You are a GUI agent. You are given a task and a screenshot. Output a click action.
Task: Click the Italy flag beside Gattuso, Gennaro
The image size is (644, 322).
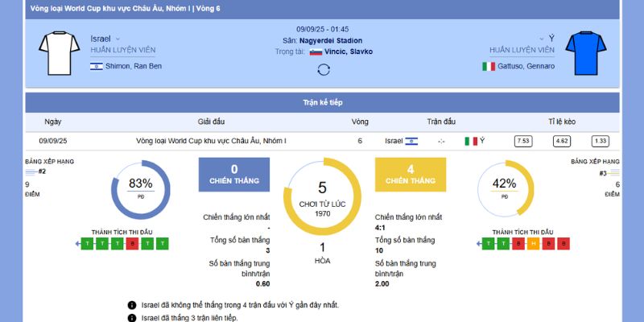click(488, 66)
